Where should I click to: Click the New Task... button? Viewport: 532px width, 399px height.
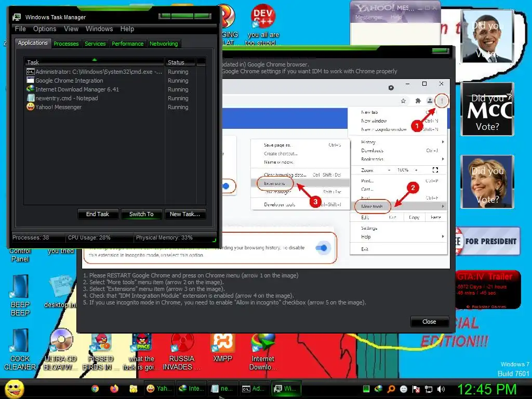185,214
